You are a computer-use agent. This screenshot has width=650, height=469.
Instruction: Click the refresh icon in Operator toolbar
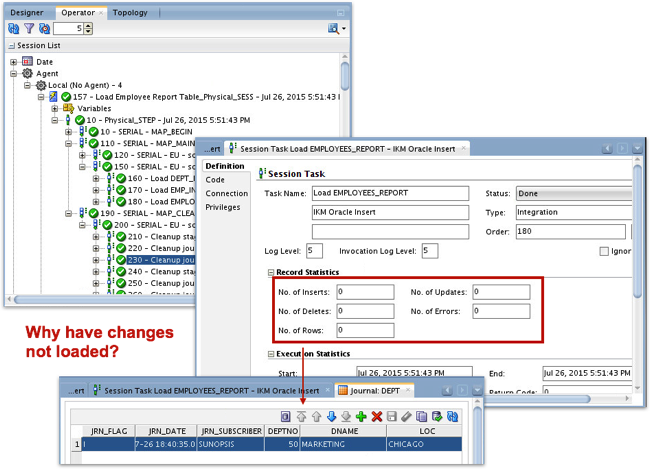coord(14,28)
